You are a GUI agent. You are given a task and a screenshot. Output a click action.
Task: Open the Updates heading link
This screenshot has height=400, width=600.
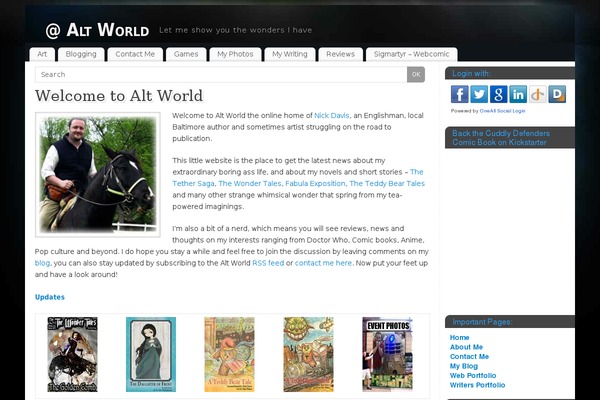click(50, 297)
